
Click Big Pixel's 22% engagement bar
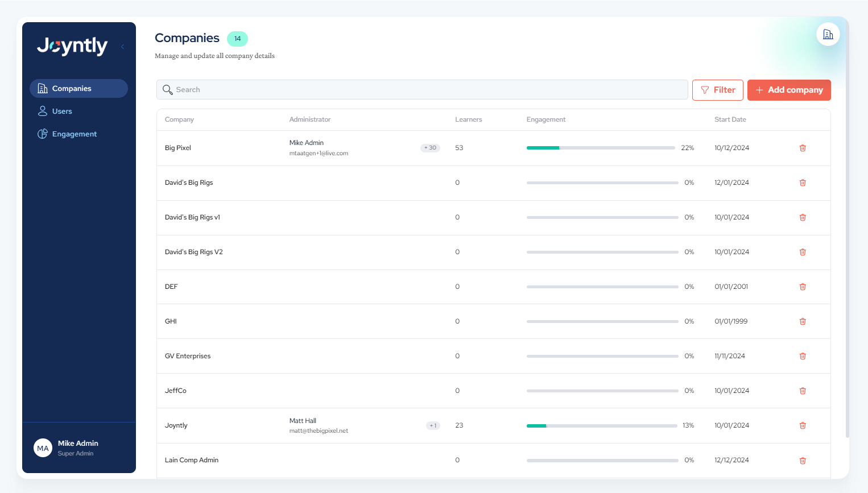(x=600, y=148)
